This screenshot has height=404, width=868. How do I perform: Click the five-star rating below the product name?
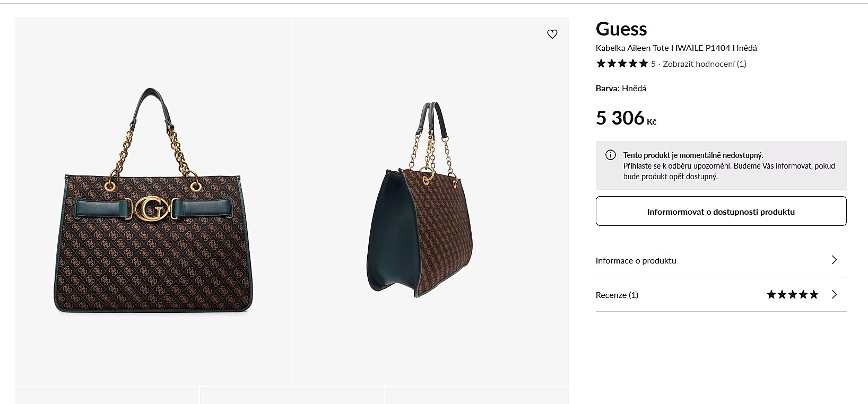622,64
